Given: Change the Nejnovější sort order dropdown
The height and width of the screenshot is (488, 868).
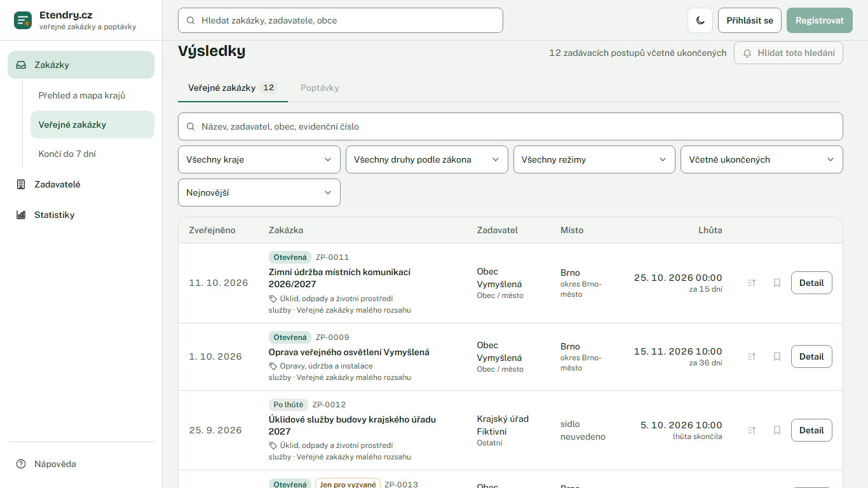Looking at the screenshot, I should click(x=259, y=193).
